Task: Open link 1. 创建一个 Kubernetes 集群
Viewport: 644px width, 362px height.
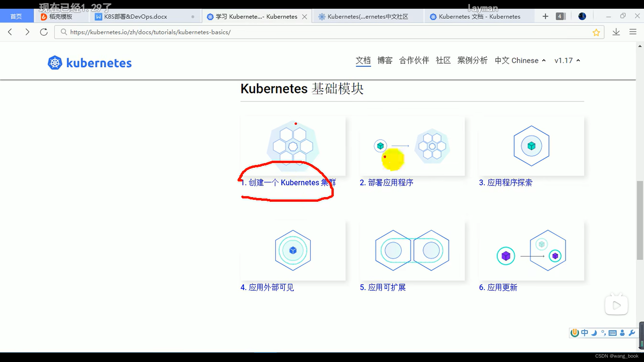Action: (288, 182)
